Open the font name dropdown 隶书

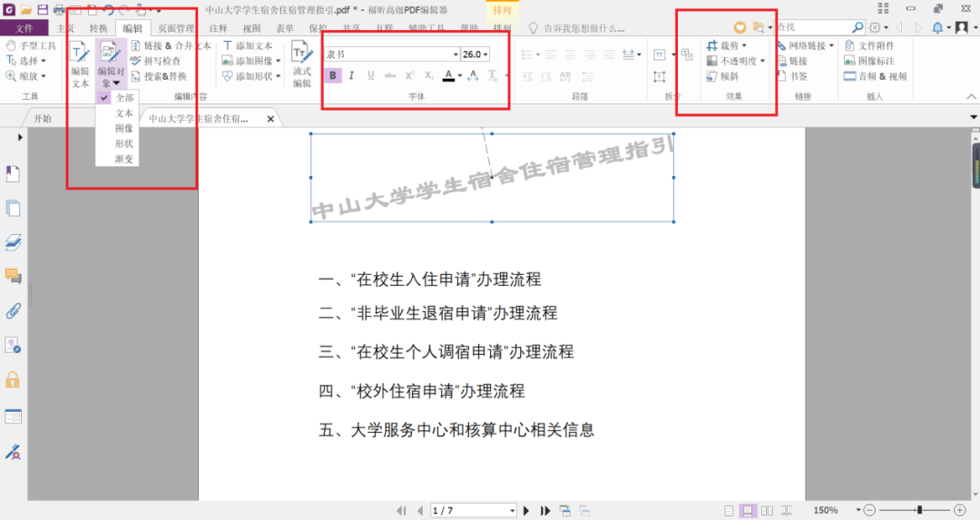[456, 54]
